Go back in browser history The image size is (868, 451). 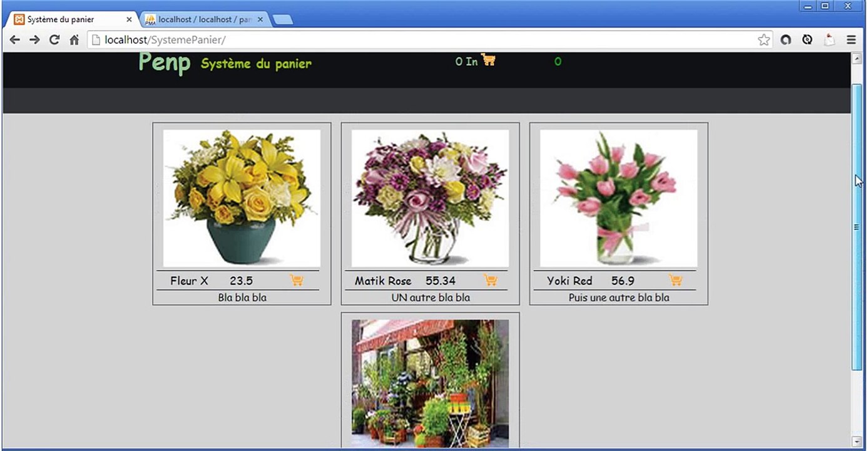(15, 40)
